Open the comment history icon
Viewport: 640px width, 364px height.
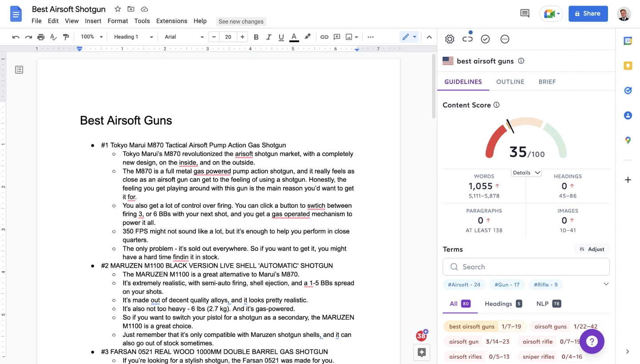tap(525, 13)
